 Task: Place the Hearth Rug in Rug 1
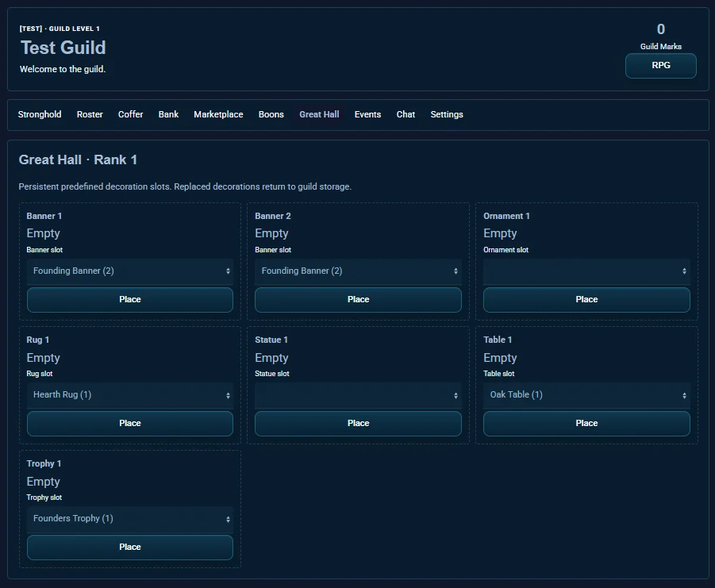point(130,424)
